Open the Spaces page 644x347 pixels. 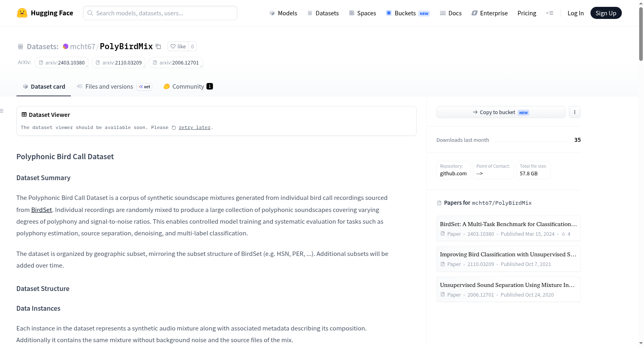pyautogui.click(x=363, y=13)
